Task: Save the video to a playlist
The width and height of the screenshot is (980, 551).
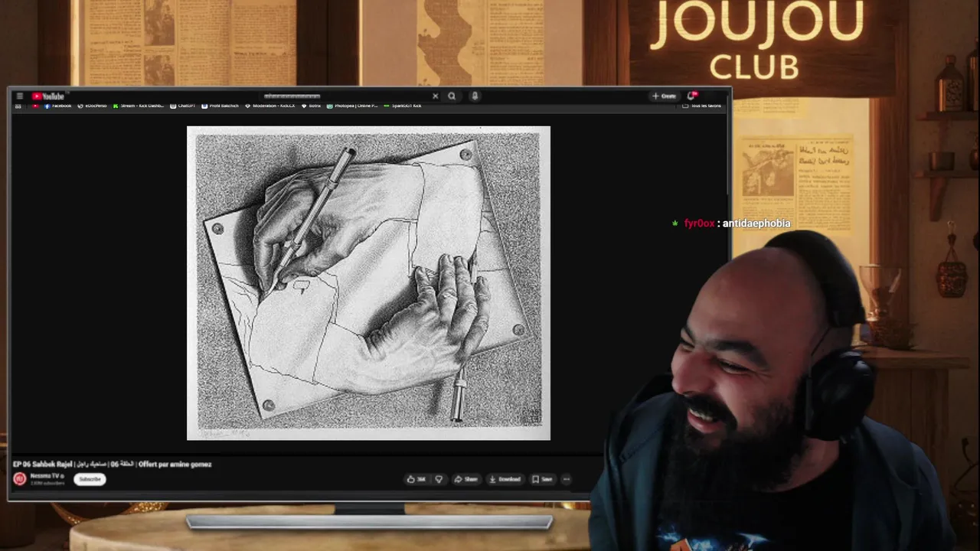Action: pos(542,479)
